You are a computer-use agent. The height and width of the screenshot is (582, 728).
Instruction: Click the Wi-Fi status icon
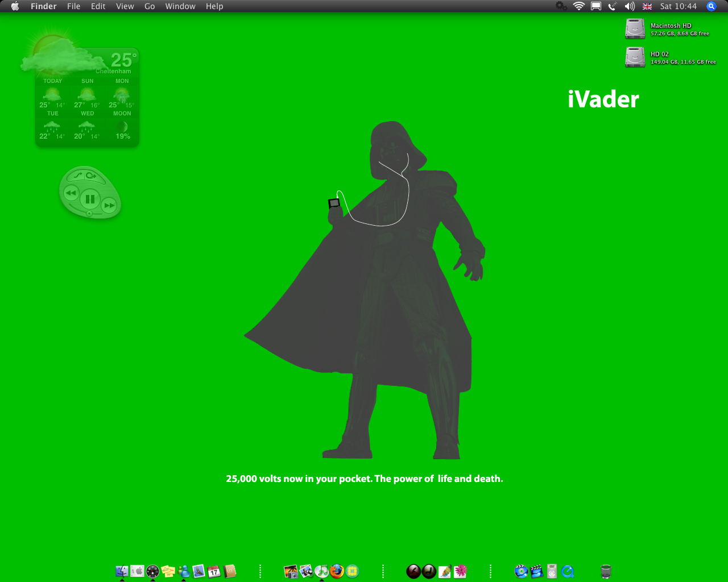(x=579, y=6)
